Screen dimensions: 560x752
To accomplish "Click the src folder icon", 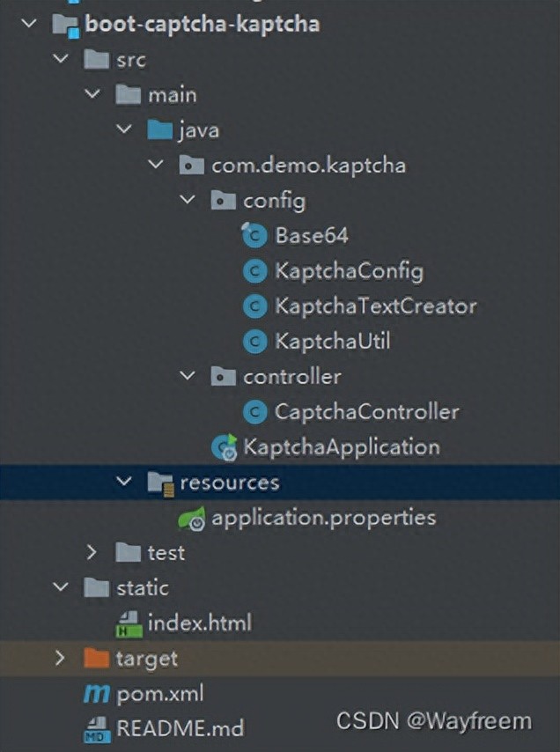I will pos(96,59).
